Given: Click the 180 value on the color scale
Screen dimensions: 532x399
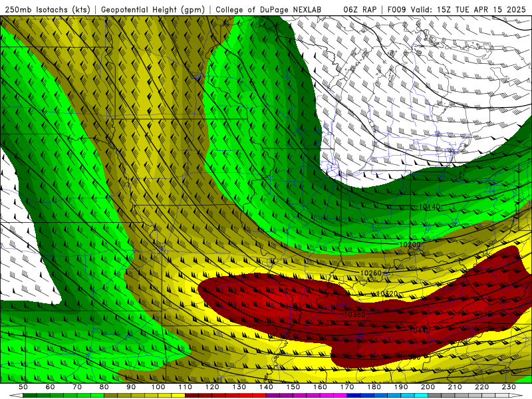Looking at the screenshot, I should click(x=374, y=387).
